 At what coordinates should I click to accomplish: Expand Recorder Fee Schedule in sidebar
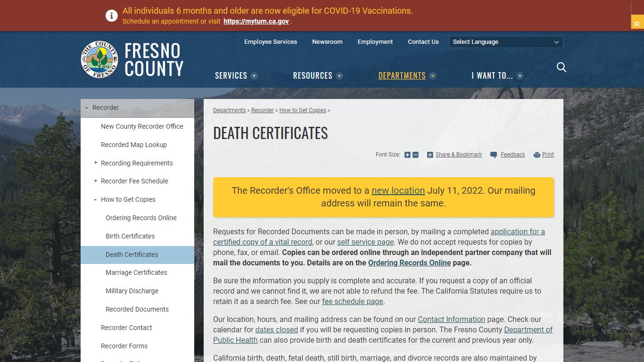point(96,181)
